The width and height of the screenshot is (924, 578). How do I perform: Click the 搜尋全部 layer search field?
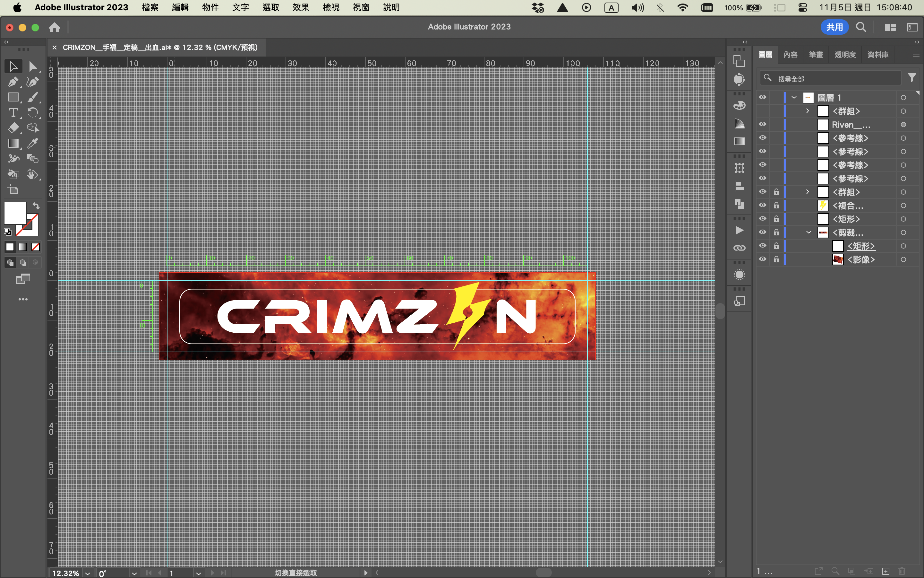point(830,78)
